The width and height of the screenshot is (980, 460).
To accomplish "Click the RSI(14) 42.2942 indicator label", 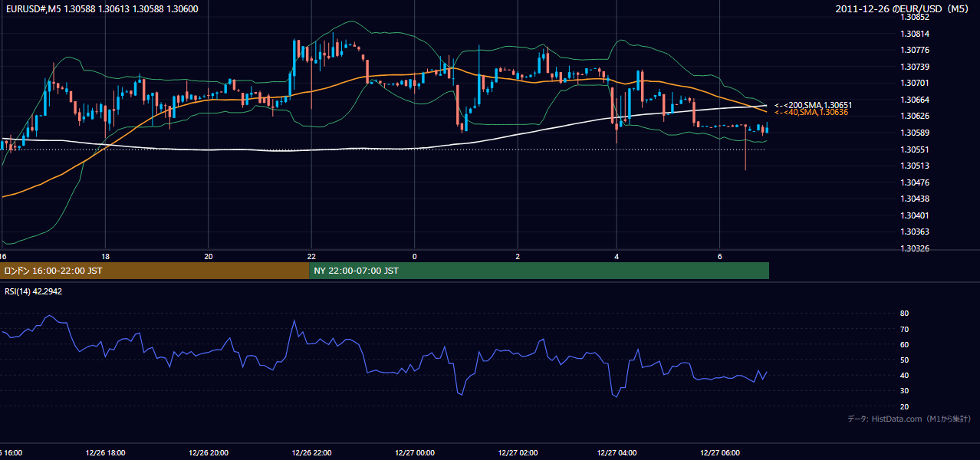I will tap(34, 291).
